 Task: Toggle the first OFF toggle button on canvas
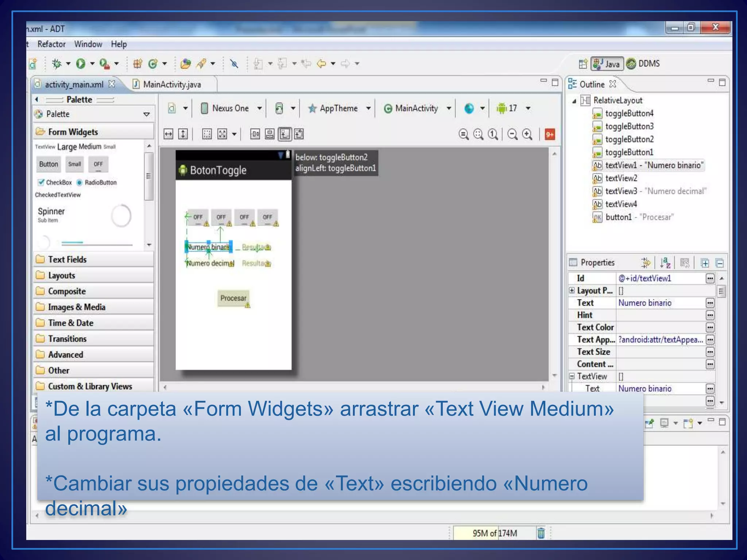[x=198, y=217]
